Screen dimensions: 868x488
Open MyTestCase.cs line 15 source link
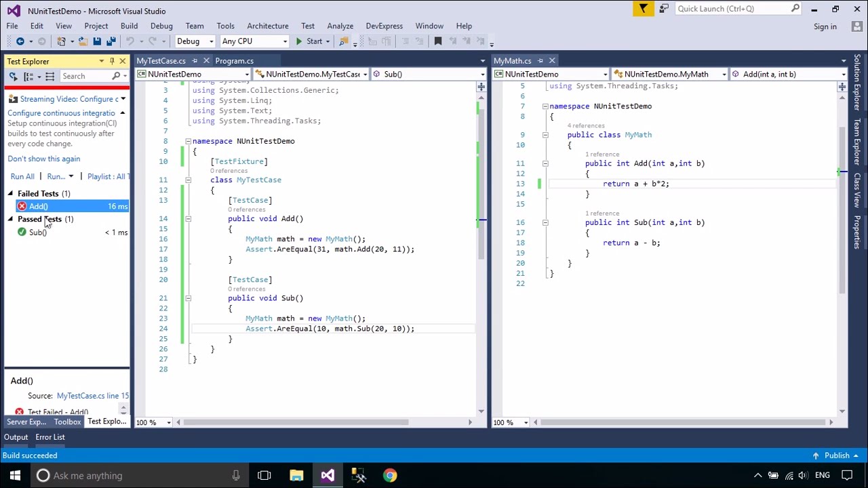93,396
